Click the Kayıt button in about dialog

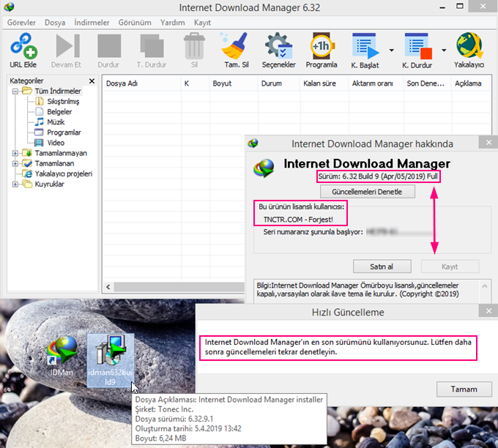click(450, 266)
